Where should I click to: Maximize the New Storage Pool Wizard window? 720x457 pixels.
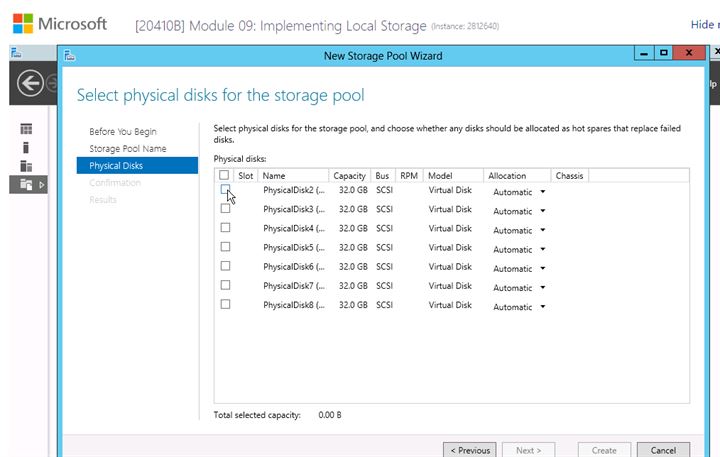coord(663,55)
